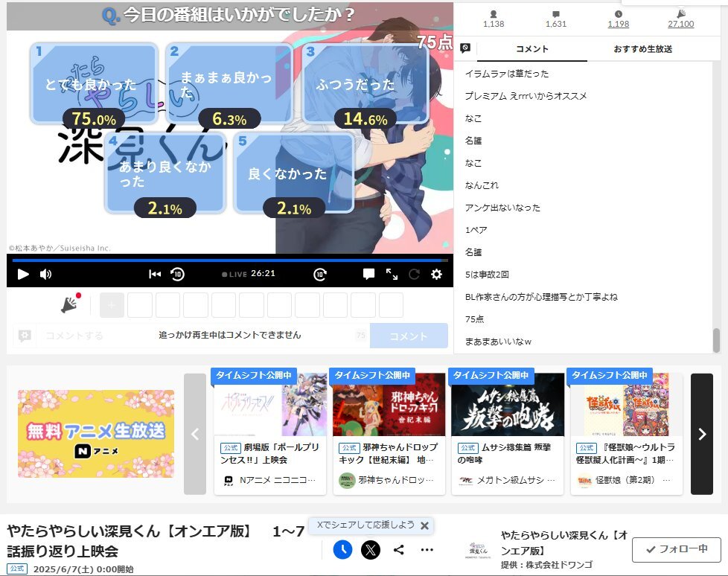
Task: Click the comment 1ペア
Action: click(476, 230)
